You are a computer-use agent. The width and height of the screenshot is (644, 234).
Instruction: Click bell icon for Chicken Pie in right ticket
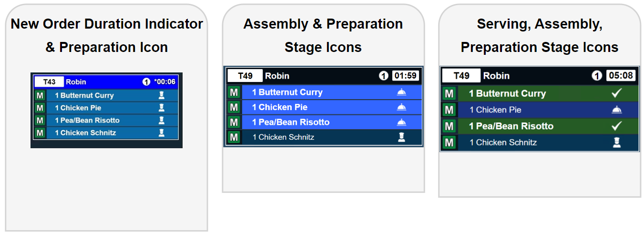tap(617, 110)
